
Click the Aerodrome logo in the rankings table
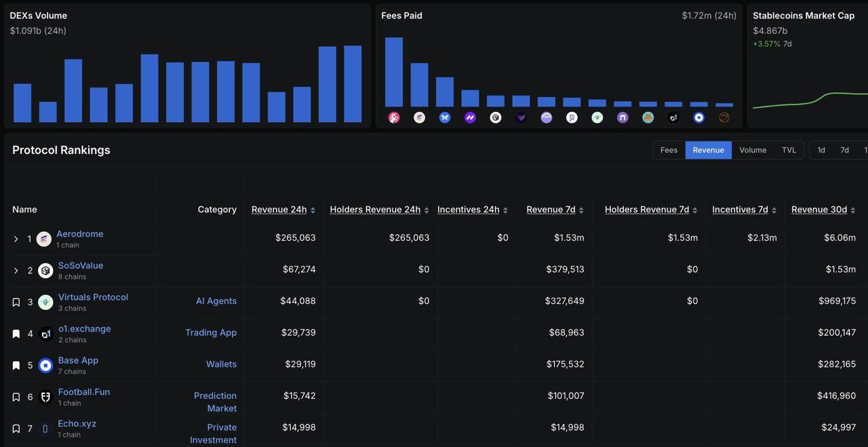(x=44, y=239)
